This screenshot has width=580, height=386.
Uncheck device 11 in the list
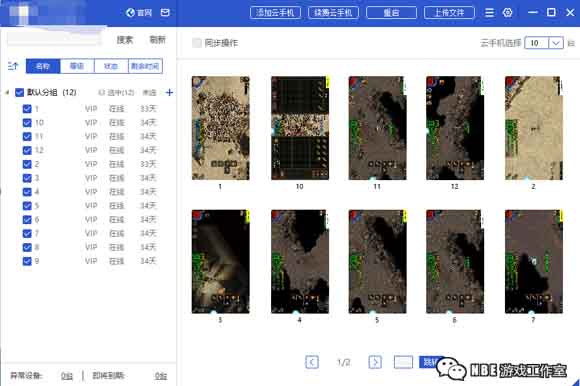click(27, 136)
